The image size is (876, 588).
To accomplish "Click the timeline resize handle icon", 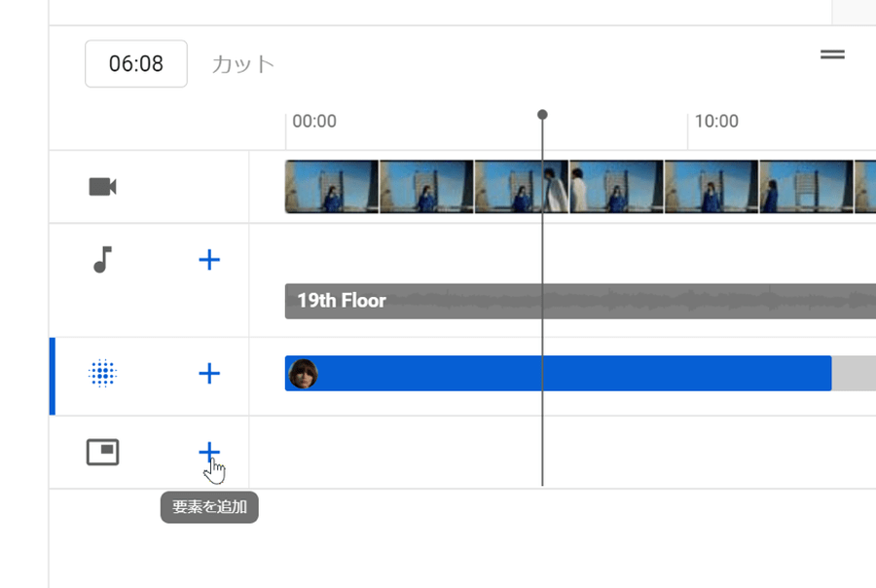I will 832,55.
